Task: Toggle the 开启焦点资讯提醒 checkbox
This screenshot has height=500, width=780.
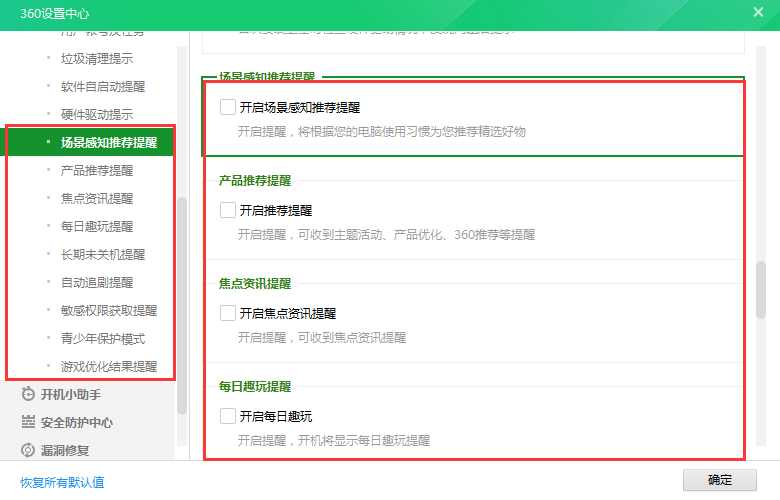Action: [228, 313]
